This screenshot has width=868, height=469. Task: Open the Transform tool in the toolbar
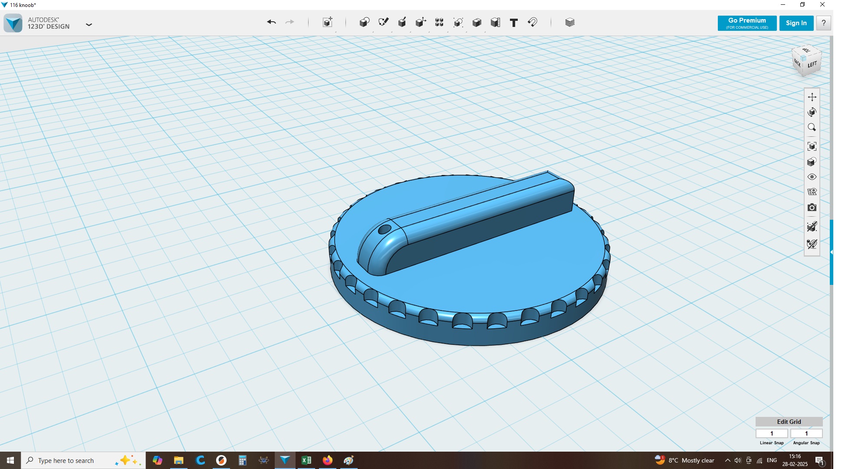click(x=328, y=22)
